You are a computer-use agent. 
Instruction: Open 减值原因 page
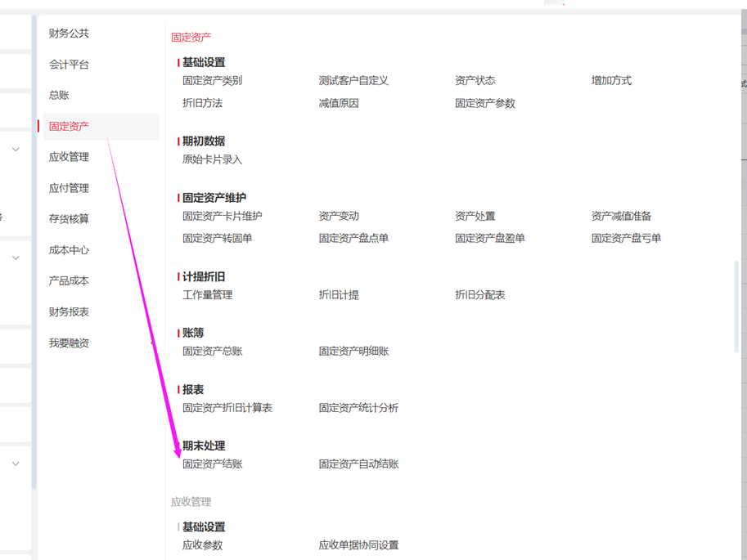click(339, 103)
